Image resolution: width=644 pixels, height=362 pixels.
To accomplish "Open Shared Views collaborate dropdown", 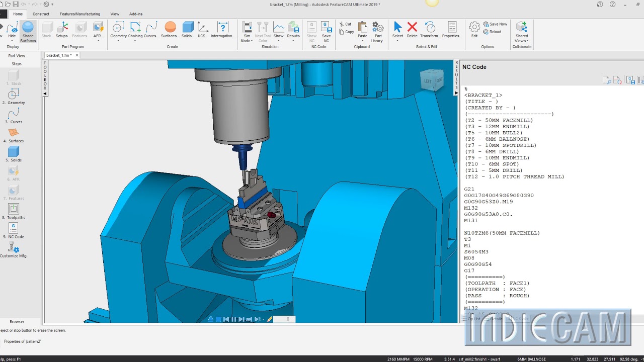I will point(522,32).
